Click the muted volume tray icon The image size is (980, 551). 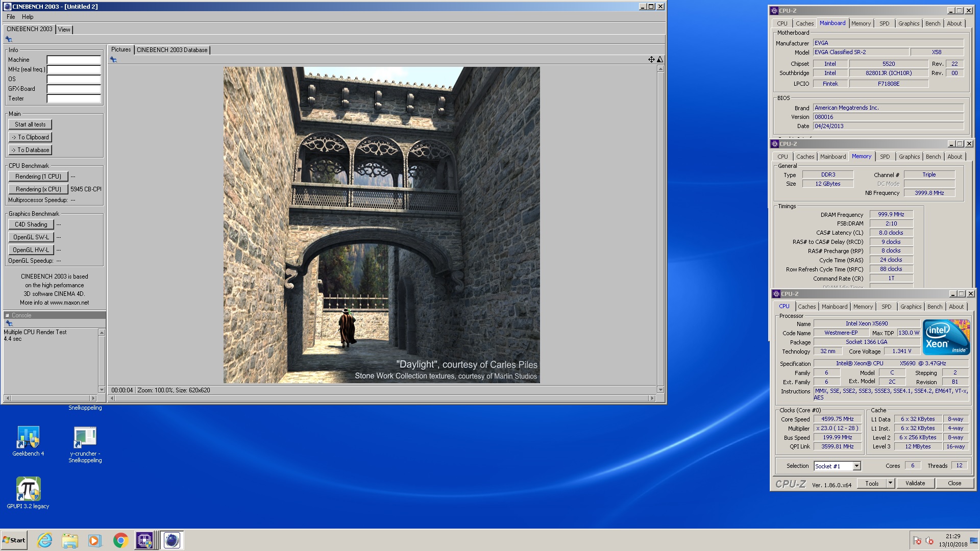click(929, 541)
